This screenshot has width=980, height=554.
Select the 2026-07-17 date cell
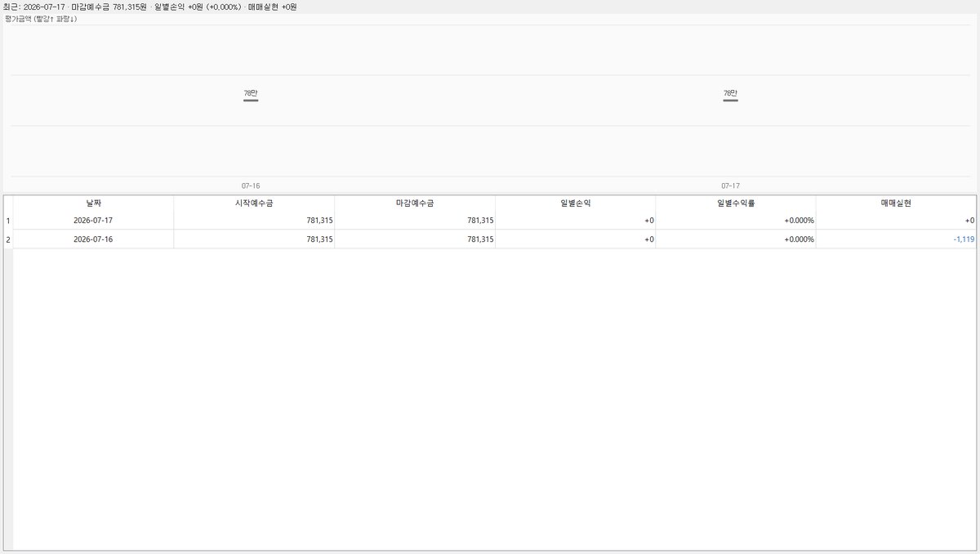[x=93, y=221]
